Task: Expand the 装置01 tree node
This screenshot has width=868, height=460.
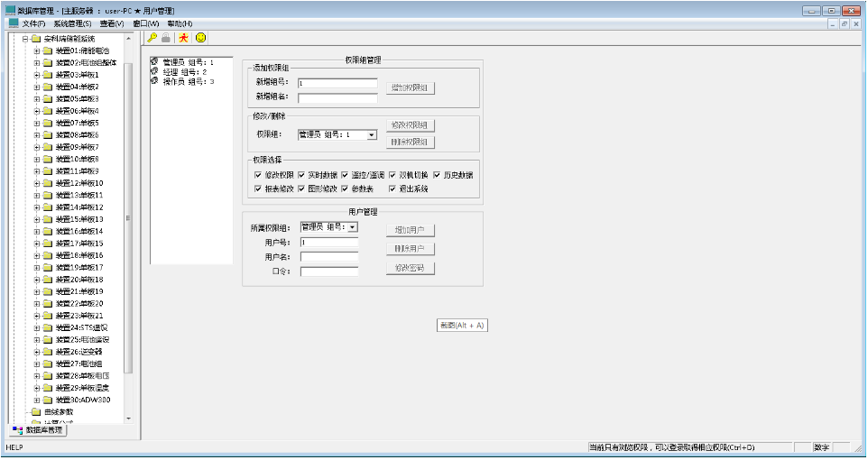Action: point(36,51)
